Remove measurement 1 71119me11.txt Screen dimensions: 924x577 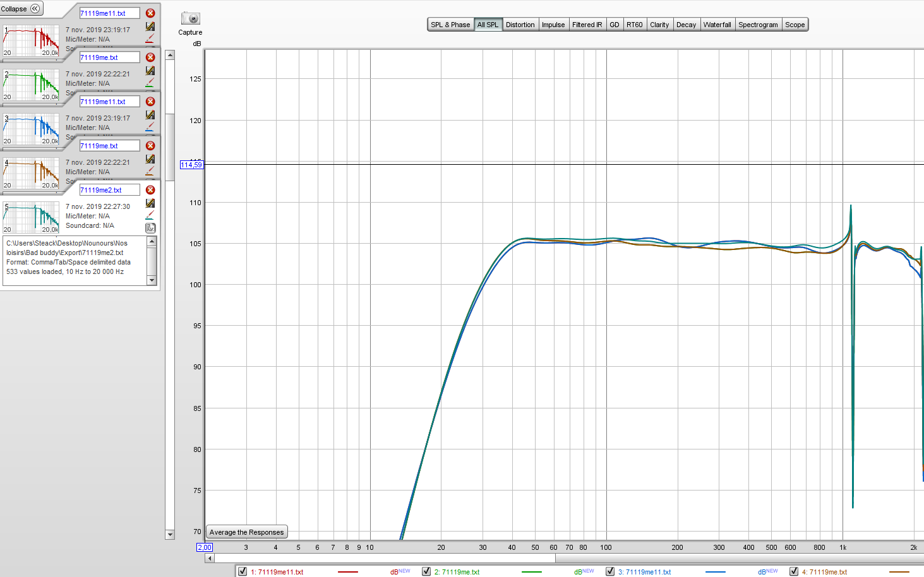tap(150, 13)
